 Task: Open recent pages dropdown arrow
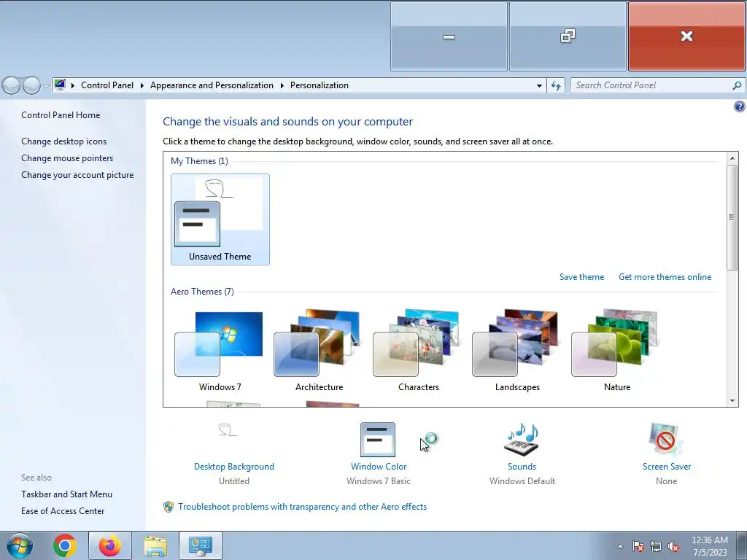point(46,86)
